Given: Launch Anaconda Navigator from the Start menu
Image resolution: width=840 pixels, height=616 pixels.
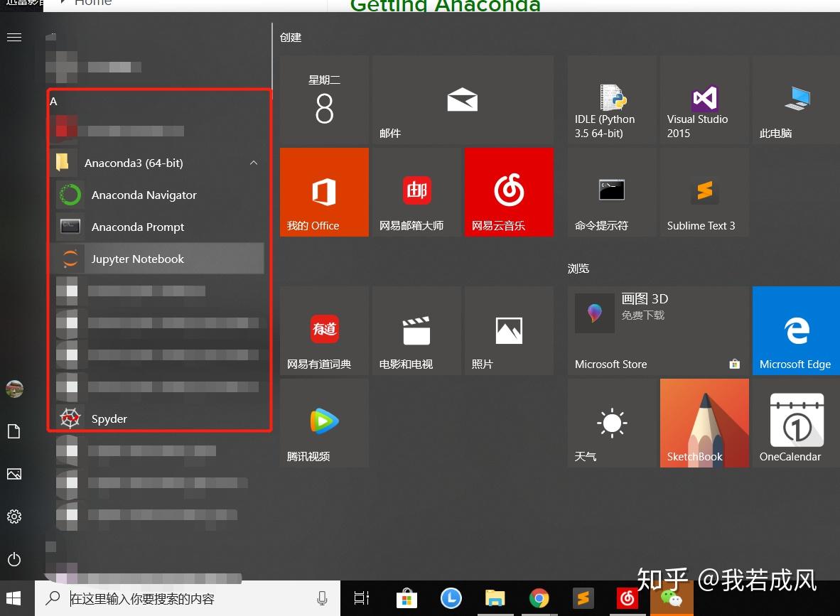Looking at the screenshot, I should coord(143,195).
